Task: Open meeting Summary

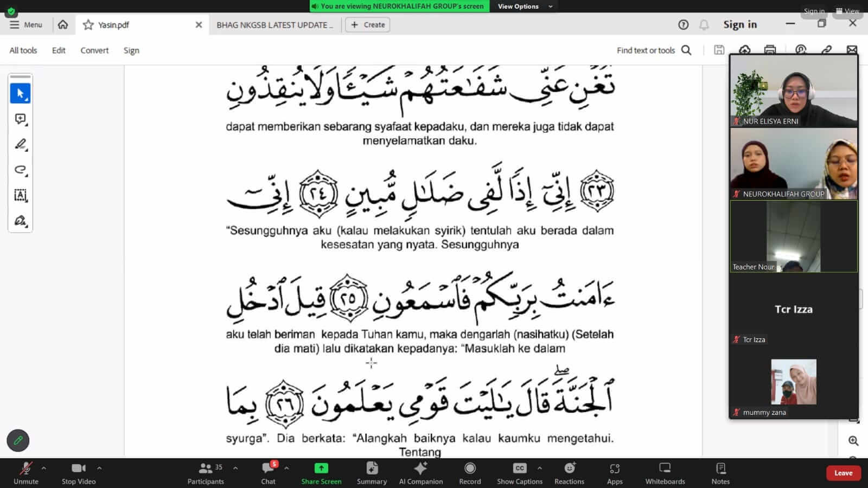Action: click(372, 473)
